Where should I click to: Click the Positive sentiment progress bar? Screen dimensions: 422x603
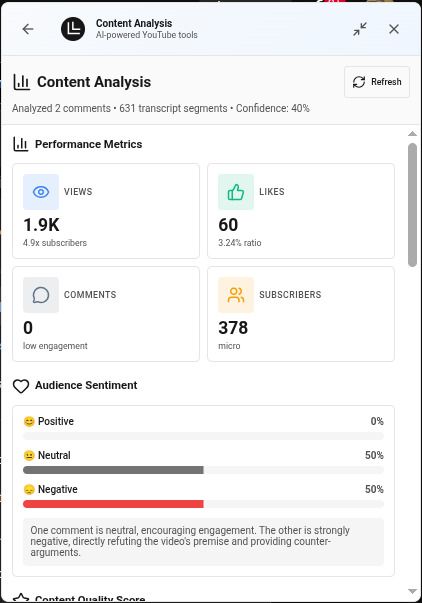(203, 436)
